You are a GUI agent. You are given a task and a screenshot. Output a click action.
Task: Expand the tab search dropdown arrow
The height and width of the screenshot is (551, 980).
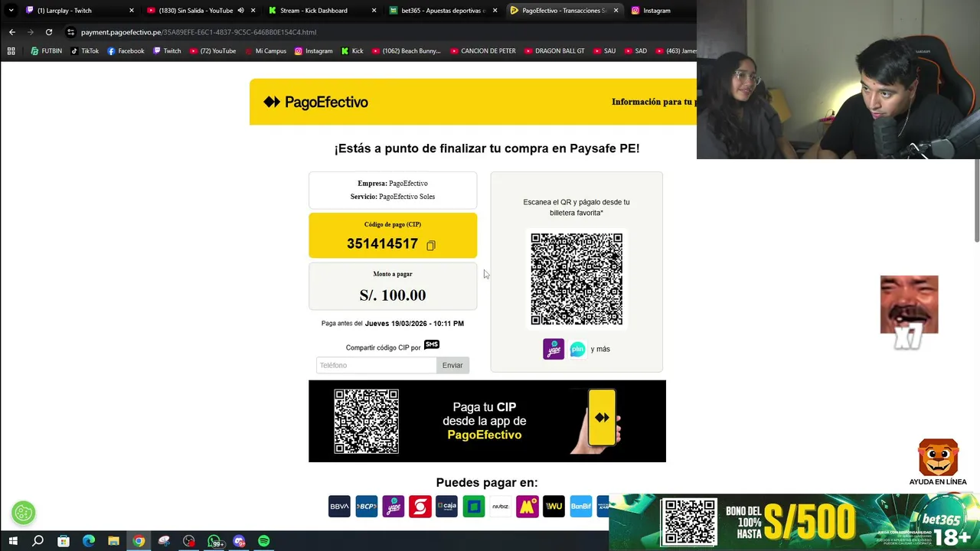(11, 11)
